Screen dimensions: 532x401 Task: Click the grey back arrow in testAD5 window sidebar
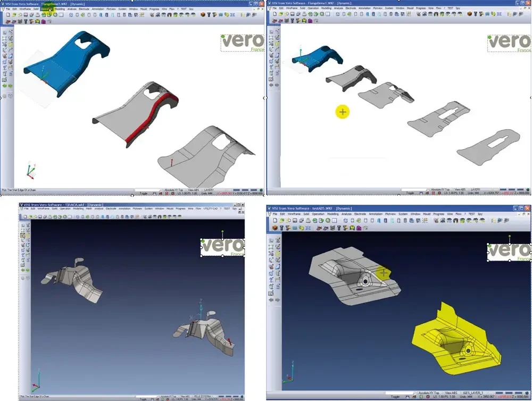tap(271, 300)
